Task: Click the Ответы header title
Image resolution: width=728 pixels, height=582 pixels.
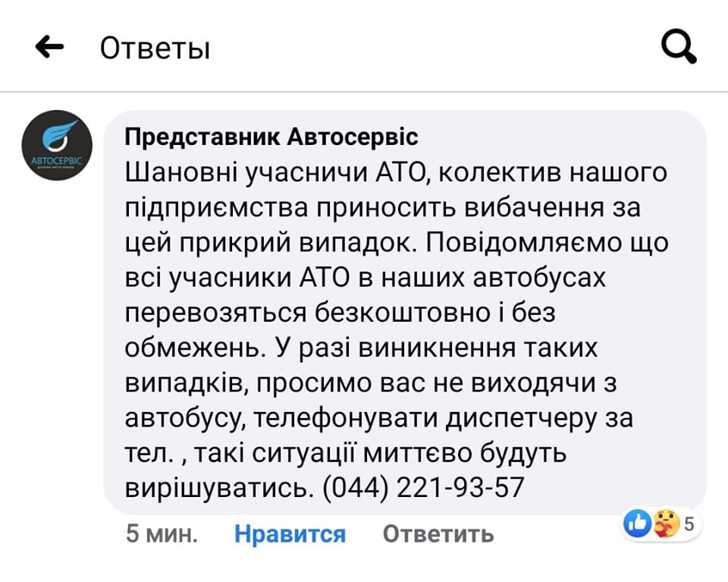Action: point(155,49)
